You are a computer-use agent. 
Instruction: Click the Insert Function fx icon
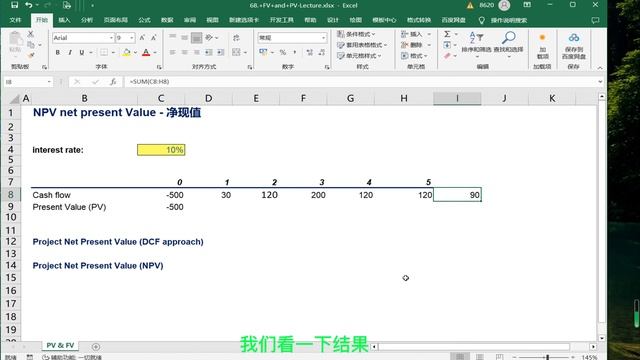point(113,82)
